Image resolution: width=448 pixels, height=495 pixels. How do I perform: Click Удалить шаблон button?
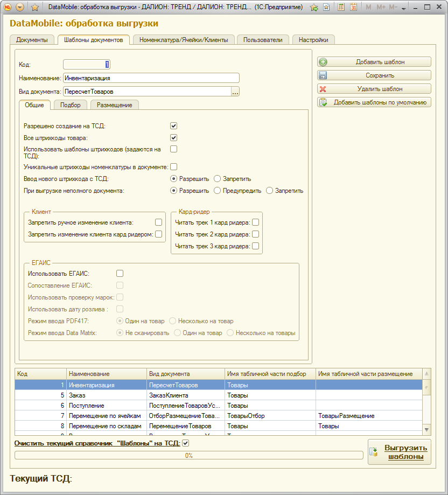[374, 89]
